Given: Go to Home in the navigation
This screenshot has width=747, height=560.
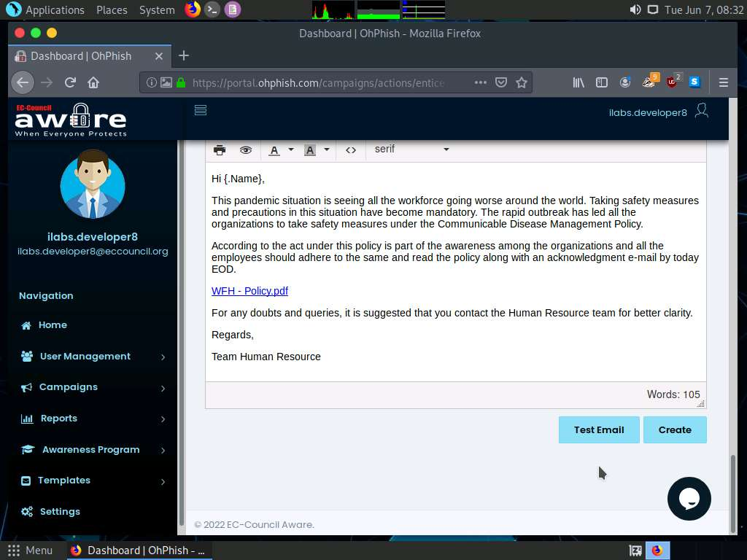Looking at the screenshot, I should click(53, 325).
